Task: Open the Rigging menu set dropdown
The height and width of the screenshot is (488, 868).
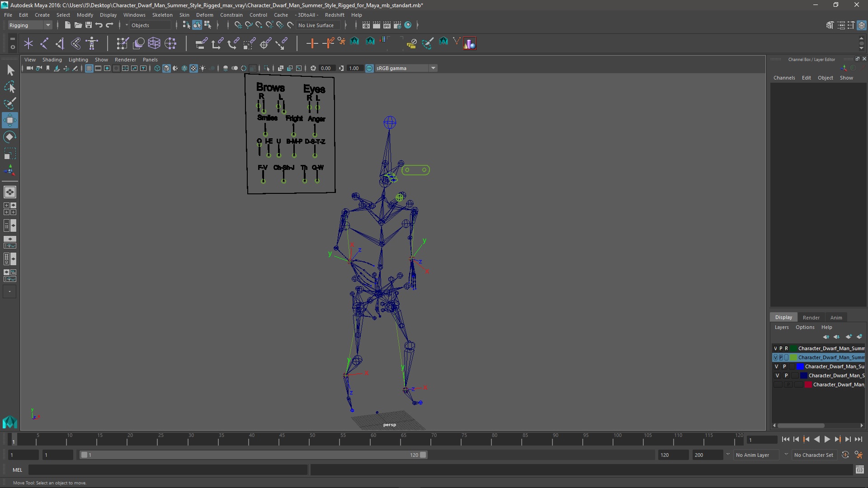Action: (x=30, y=25)
